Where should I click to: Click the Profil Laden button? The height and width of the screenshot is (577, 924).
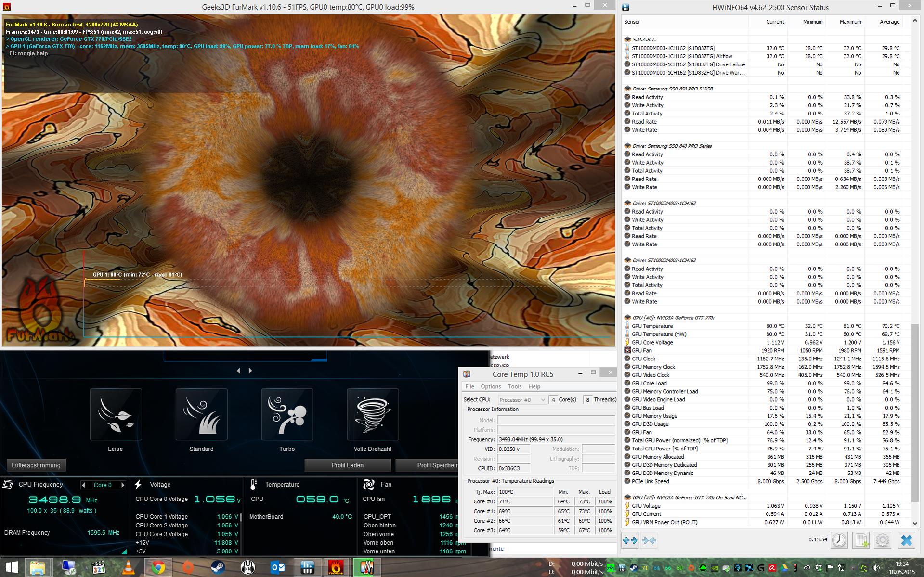pyautogui.click(x=348, y=465)
